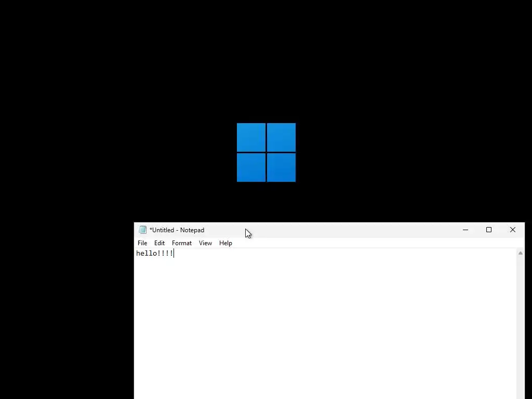Click the scrollbar up arrow in Notepad

[521, 253]
